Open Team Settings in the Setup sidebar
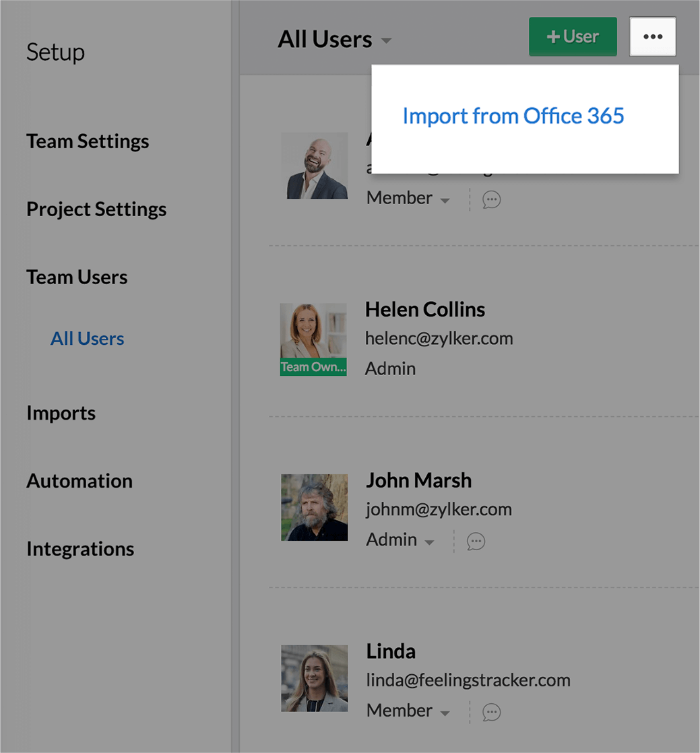Screen dimensions: 700x753 (x=88, y=141)
